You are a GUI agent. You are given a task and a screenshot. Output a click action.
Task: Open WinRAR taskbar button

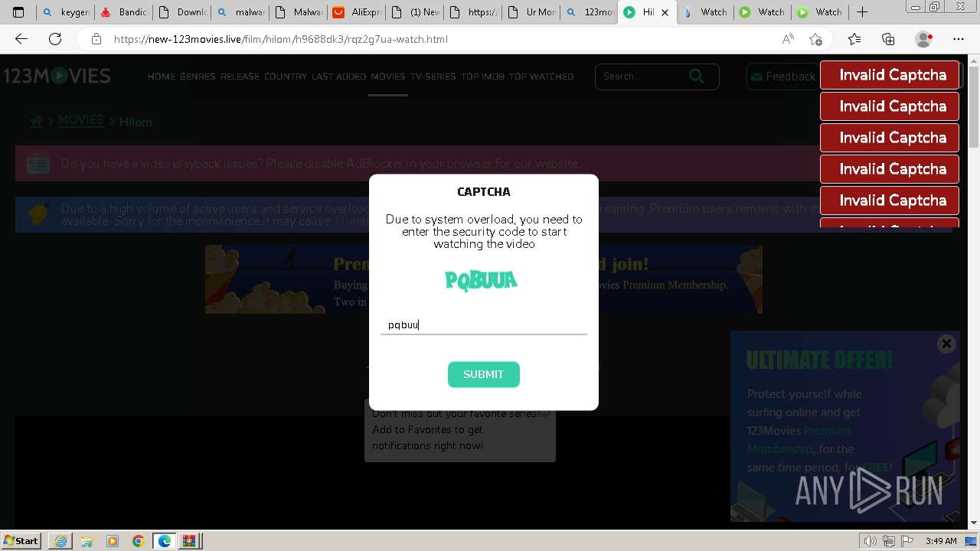[x=189, y=541]
